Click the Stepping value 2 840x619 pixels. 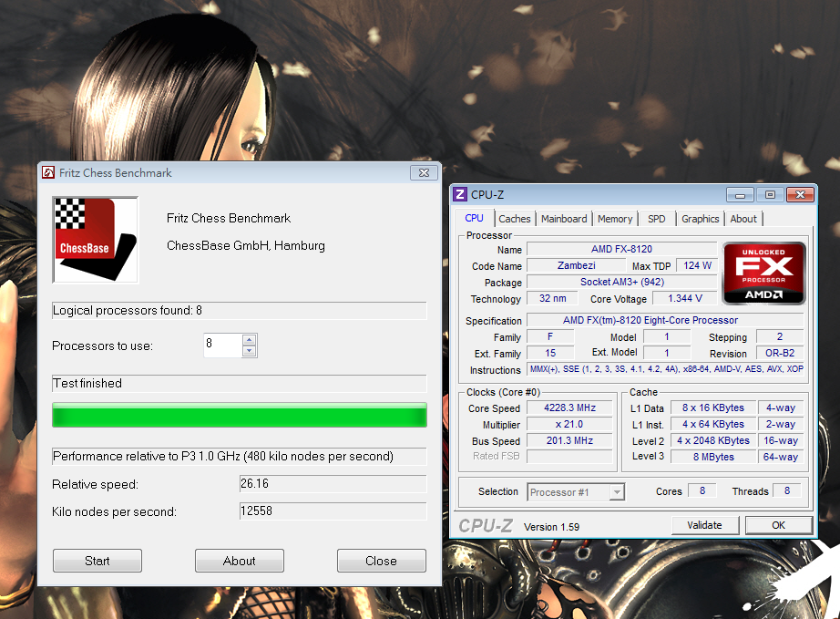tap(780, 336)
